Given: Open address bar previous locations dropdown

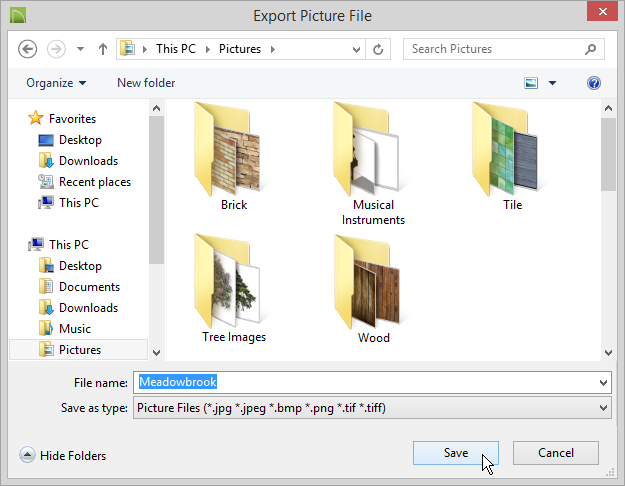Looking at the screenshot, I should pyautogui.click(x=356, y=49).
